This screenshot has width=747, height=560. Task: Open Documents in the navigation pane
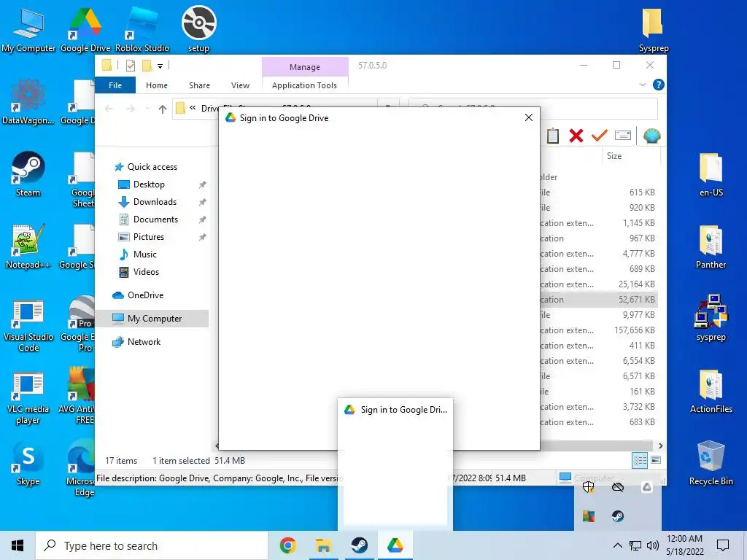(155, 219)
